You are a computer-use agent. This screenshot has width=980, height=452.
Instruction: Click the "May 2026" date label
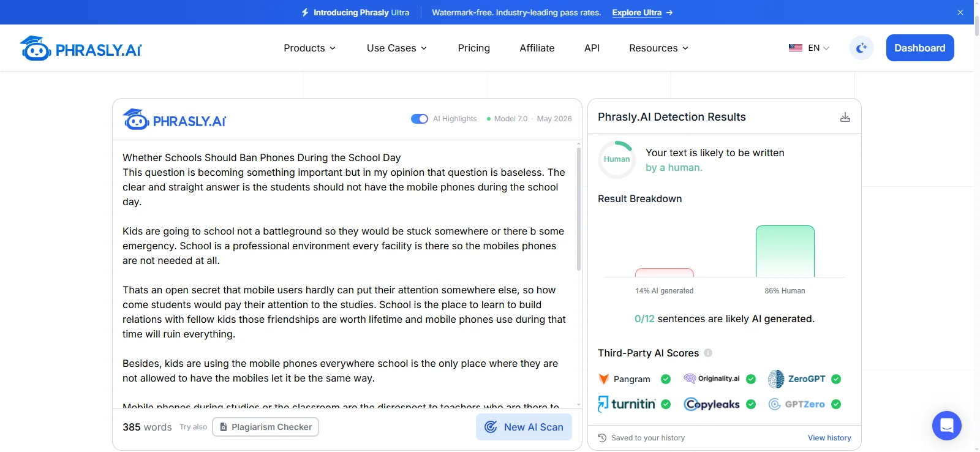pos(554,119)
